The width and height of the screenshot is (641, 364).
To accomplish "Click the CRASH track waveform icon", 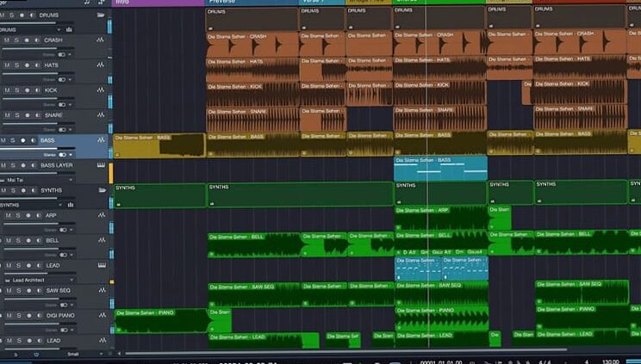I will point(100,40).
